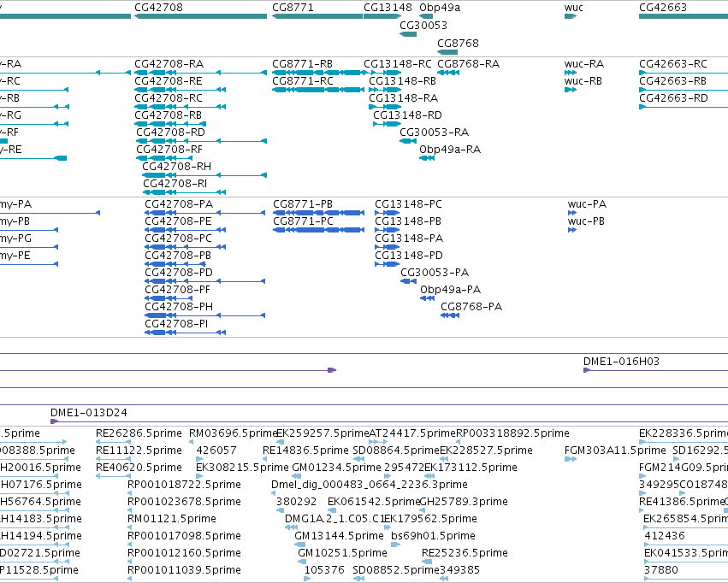The width and height of the screenshot is (728, 583).
Task: Select EST bs69h01.5prime
Action: tap(433, 536)
